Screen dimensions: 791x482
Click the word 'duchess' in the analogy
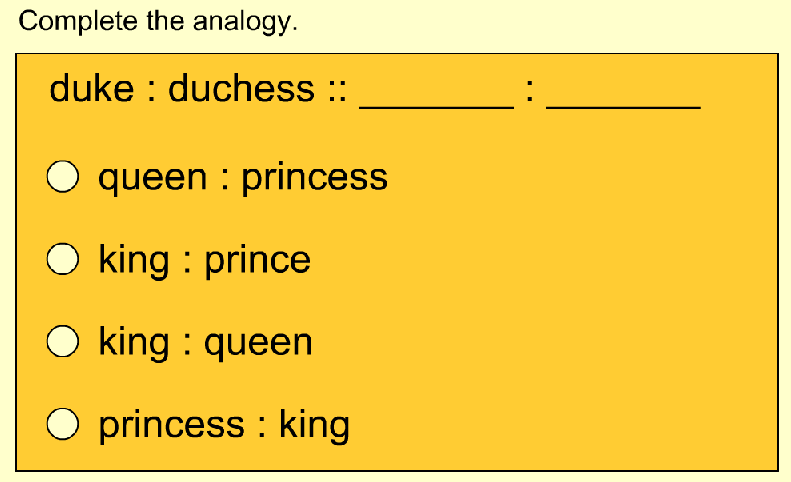[x=242, y=88]
